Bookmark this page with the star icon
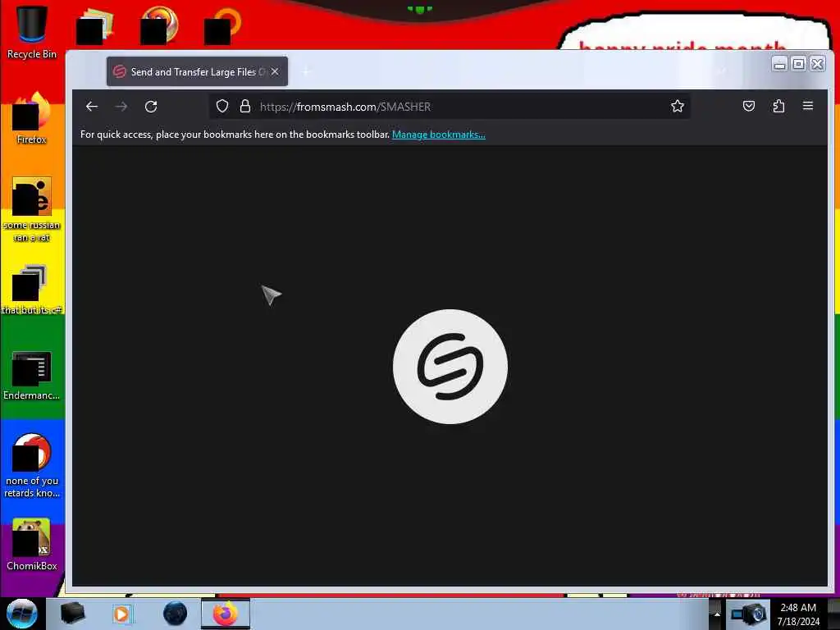 coord(678,106)
